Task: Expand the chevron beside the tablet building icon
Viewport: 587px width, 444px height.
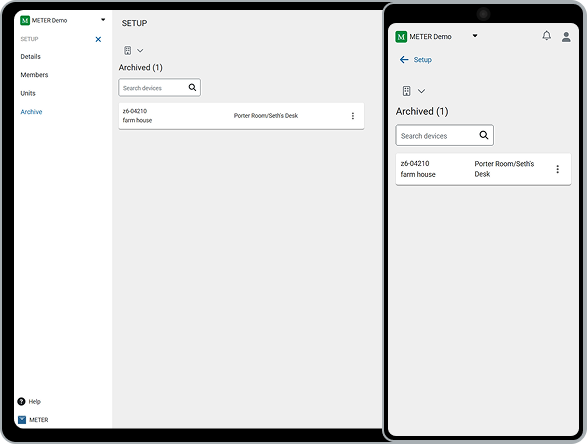Action: pos(140,51)
